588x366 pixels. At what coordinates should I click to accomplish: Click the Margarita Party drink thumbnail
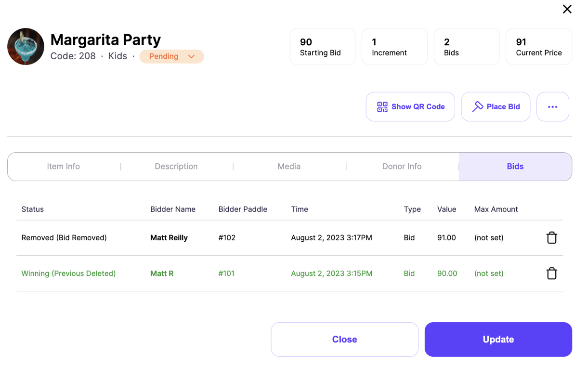click(x=26, y=46)
